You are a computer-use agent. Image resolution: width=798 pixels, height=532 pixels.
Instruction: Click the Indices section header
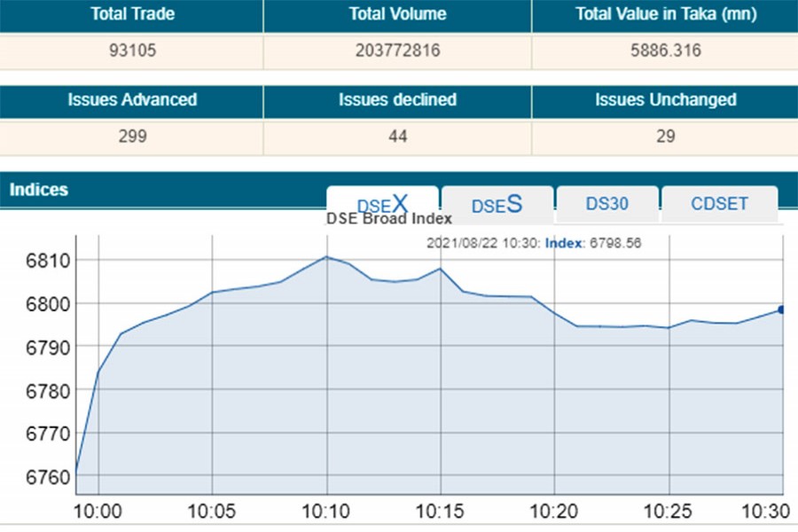click(39, 190)
